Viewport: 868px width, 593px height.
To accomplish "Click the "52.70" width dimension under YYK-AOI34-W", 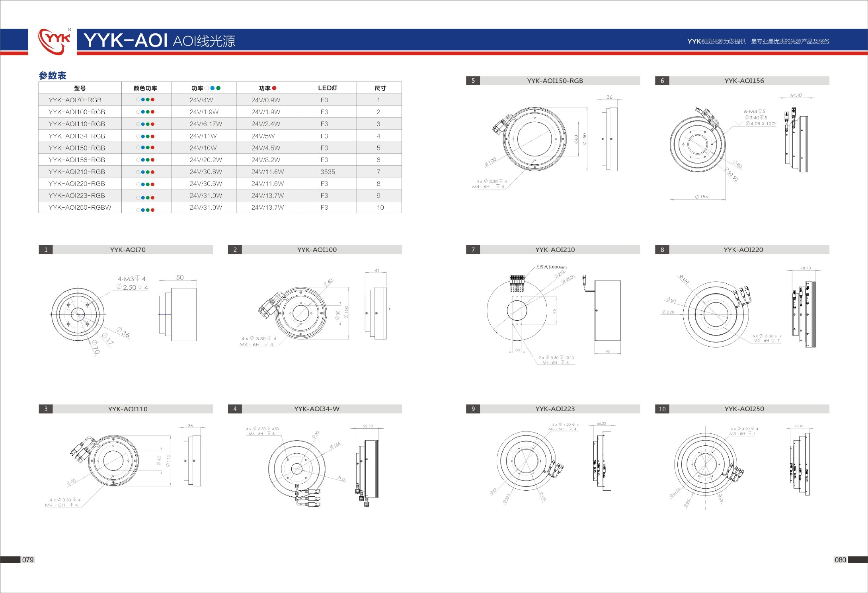I will point(368,426).
